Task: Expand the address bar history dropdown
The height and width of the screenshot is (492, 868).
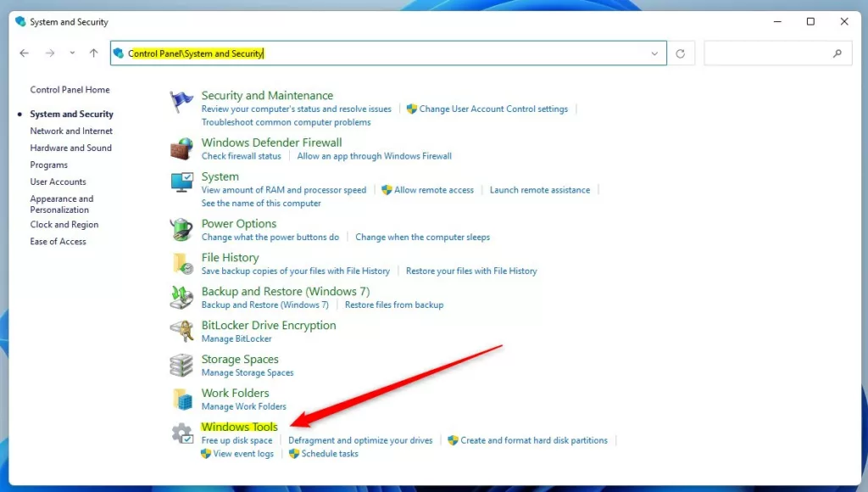Action: tap(654, 53)
